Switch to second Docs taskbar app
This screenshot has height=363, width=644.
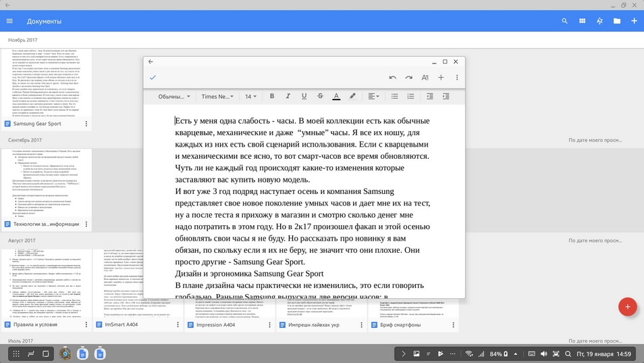(x=100, y=354)
